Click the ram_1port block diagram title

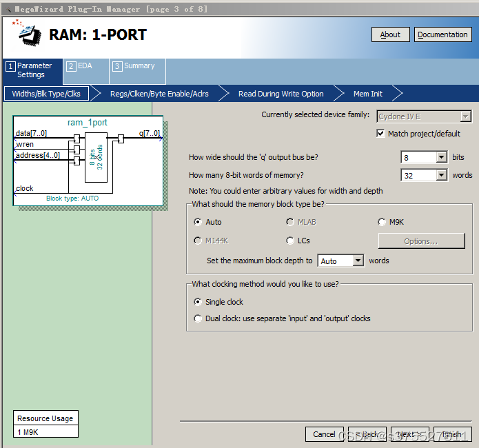coord(88,123)
